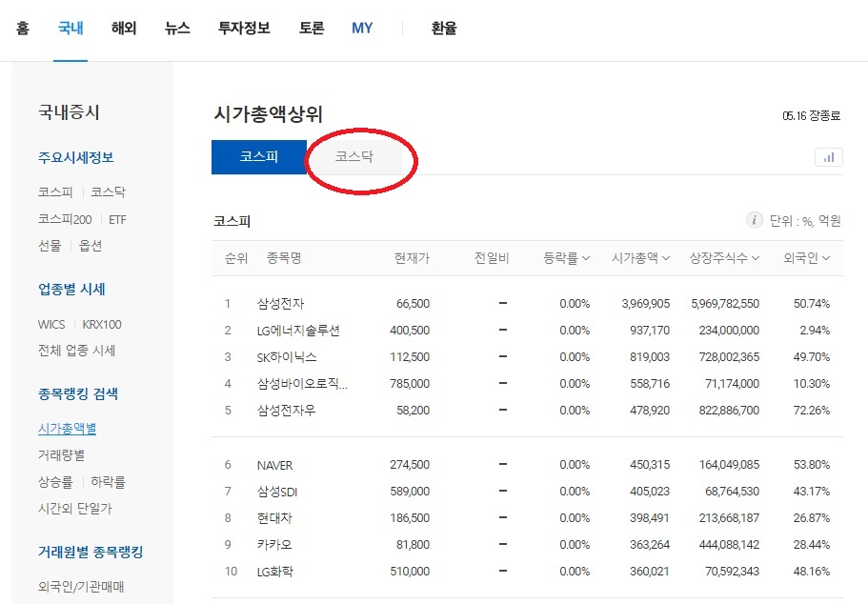Open 선물 sidebar link

[x=50, y=246]
